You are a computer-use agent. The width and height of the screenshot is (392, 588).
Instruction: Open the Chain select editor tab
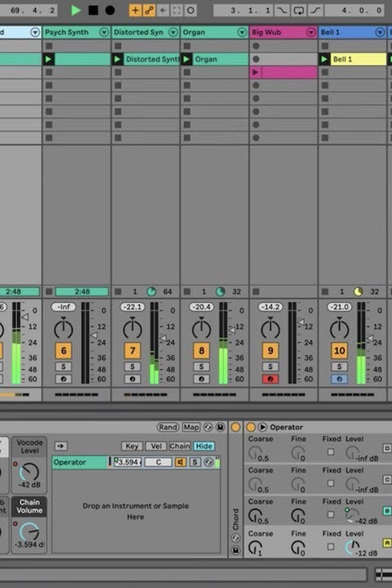(x=180, y=446)
